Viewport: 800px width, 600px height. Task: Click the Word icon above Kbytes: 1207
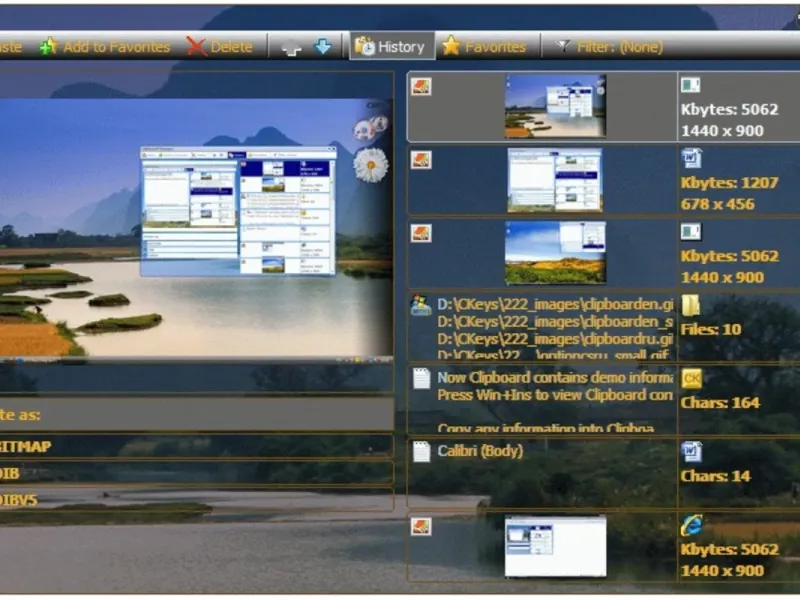tap(691, 158)
